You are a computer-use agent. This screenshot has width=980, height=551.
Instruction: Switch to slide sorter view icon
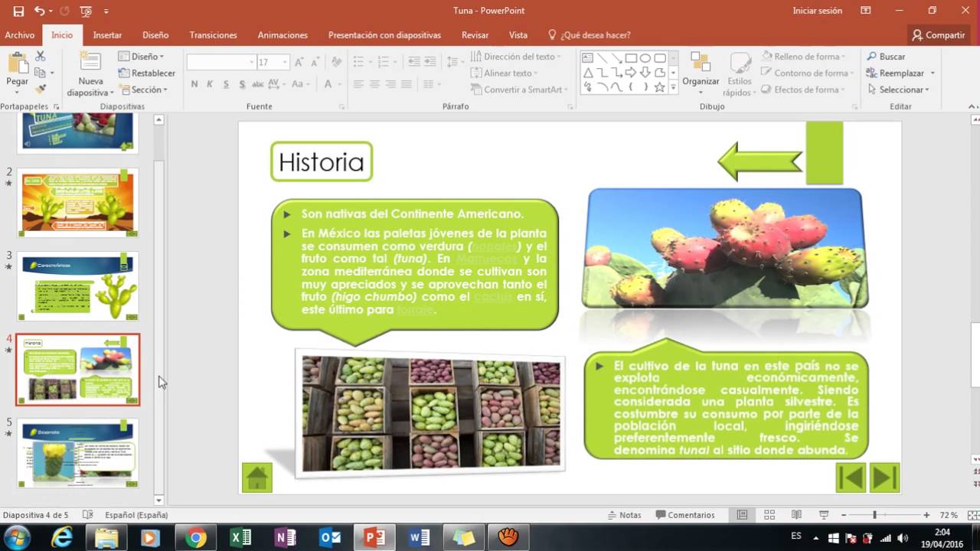pyautogui.click(x=769, y=515)
